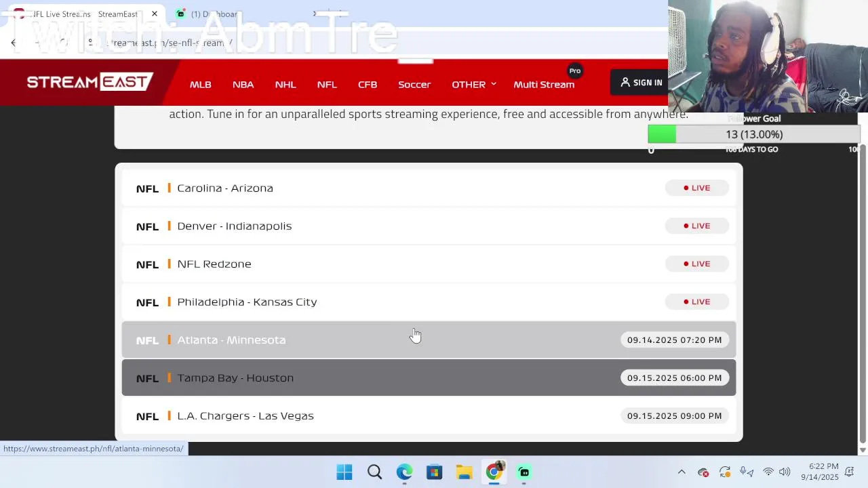The image size is (868, 488).
Task: Open the NBA section
Action: click(x=243, y=85)
